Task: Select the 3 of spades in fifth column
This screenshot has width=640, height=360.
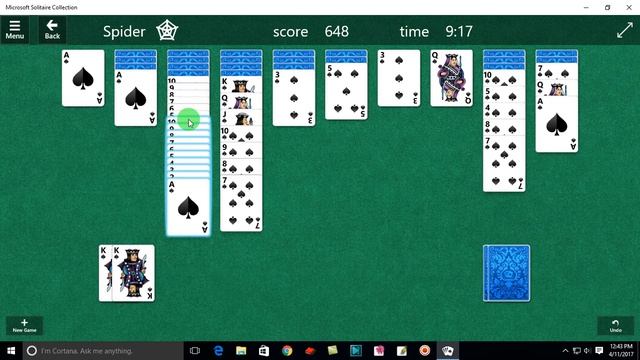Action: point(294,98)
